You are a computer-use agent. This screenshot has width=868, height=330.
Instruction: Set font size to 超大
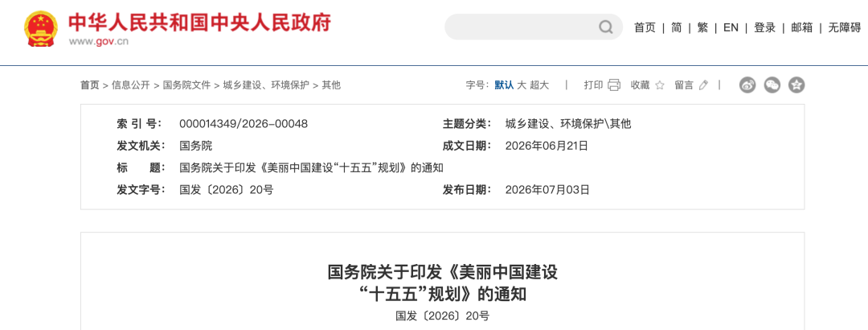click(539, 85)
